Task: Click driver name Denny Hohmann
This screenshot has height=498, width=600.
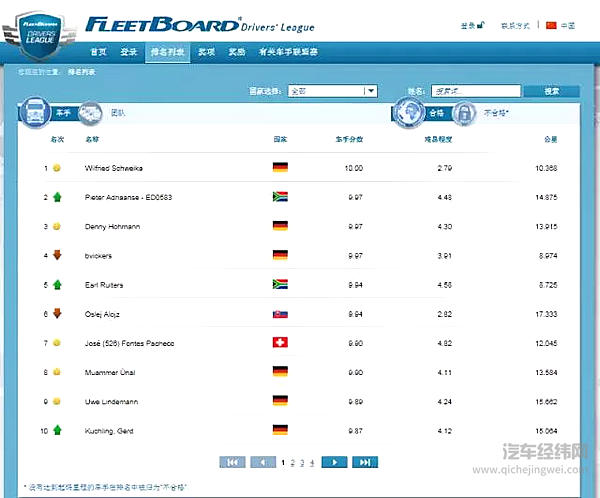Action: (x=112, y=227)
